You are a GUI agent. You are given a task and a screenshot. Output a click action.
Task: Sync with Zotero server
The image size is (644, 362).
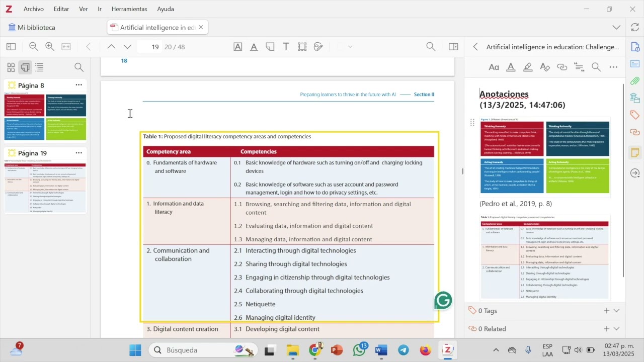(635, 27)
